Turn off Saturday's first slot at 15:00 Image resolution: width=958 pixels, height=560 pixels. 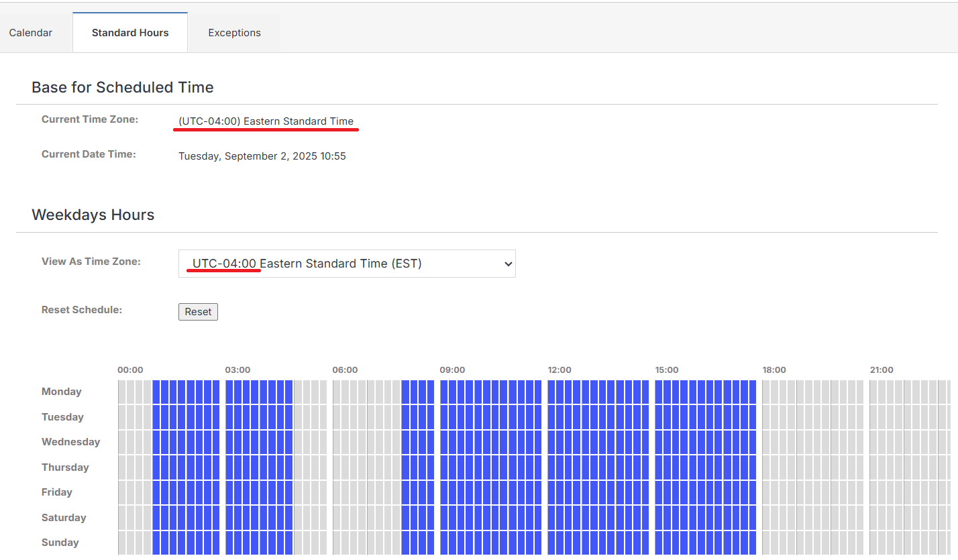659,518
